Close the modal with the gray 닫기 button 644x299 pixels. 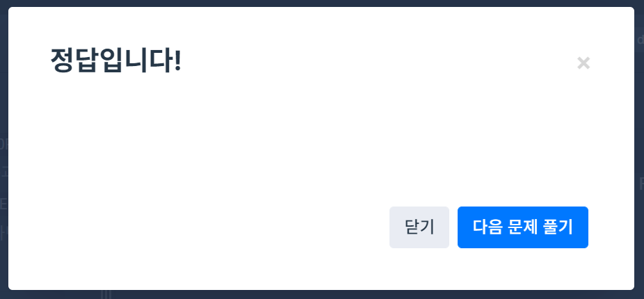point(419,227)
